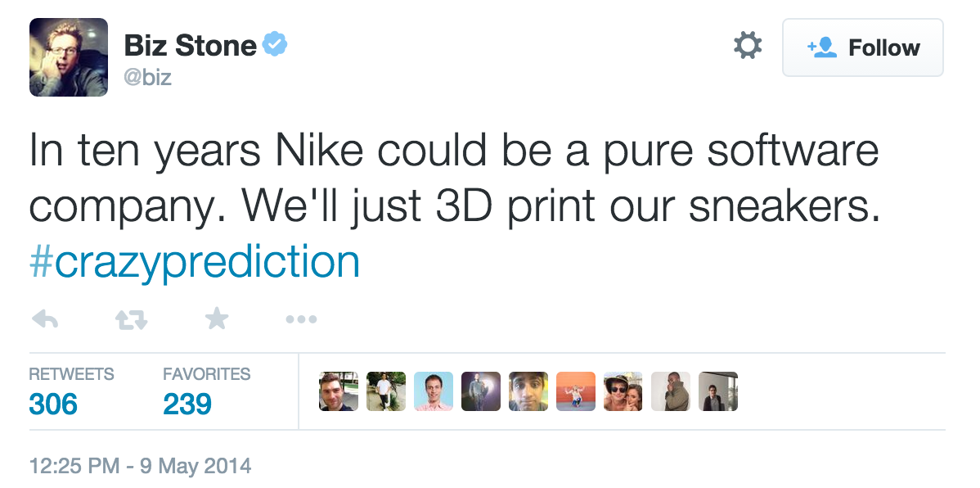View the 306 retweets list
This screenshot has height=488, width=980.
click(54, 403)
